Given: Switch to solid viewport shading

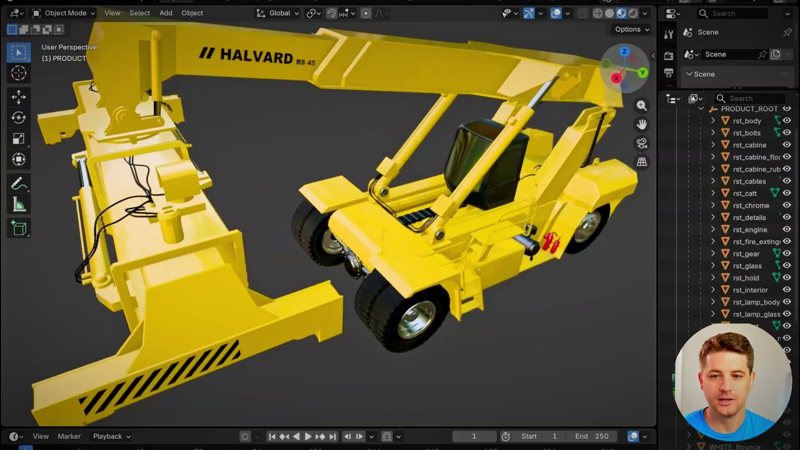Looking at the screenshot, I should (x=610, y=13).
